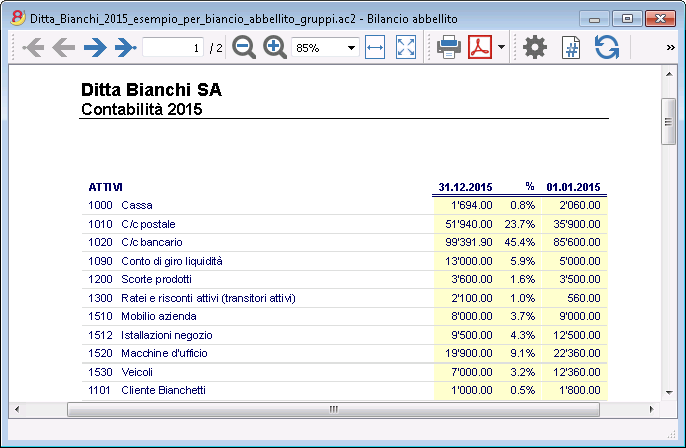Refresh the report preview
The width and height of the screenshot is (686, 448).
tap(607, 47)
